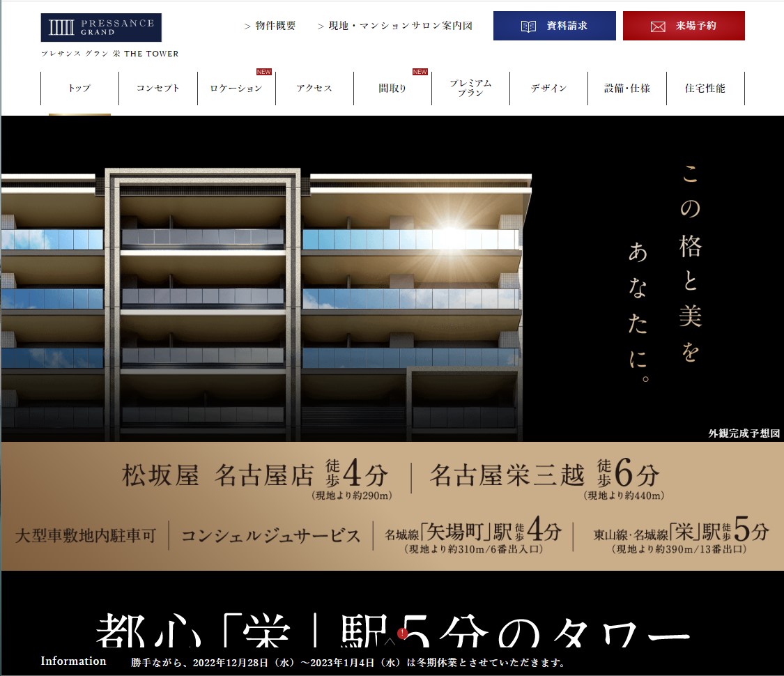784x676 pixels.
Task: Select the トップ menu item
Action: pos(79,89)
